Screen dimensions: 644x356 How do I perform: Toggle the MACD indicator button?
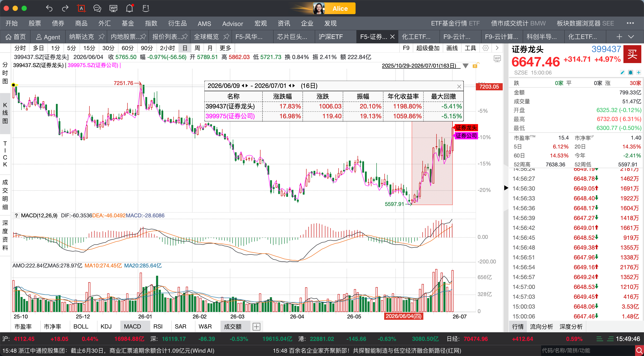coord(132,326)
